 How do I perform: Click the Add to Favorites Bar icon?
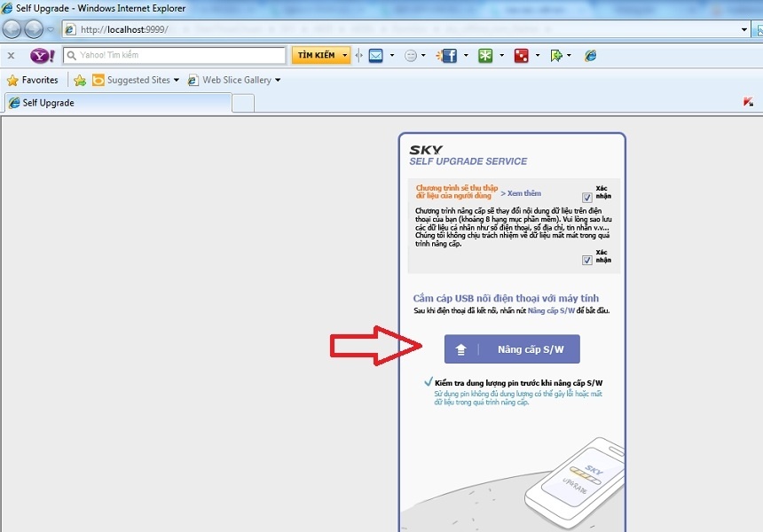tap(80, 80)
